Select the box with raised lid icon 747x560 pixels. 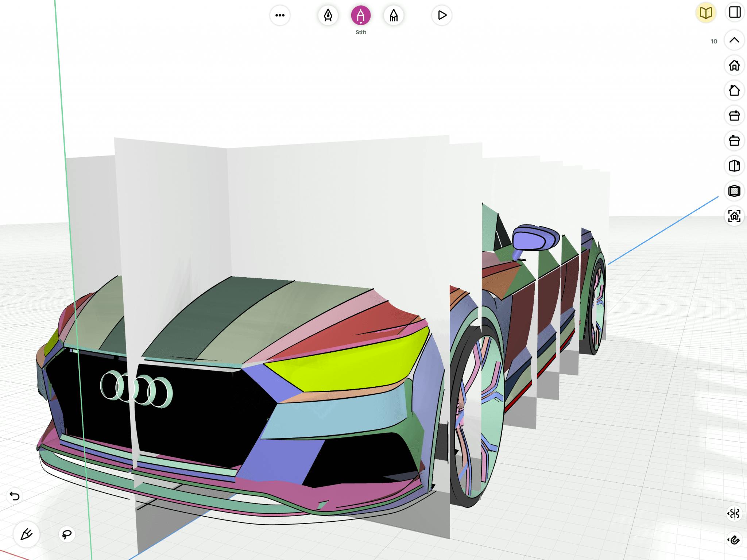point(734,116)
